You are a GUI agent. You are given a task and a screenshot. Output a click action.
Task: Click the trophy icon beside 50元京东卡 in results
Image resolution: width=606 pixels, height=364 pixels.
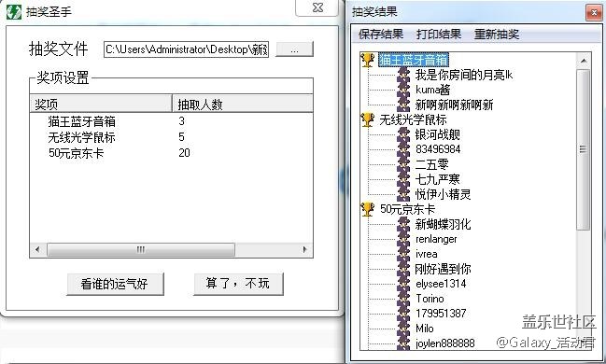coord(368,209)
